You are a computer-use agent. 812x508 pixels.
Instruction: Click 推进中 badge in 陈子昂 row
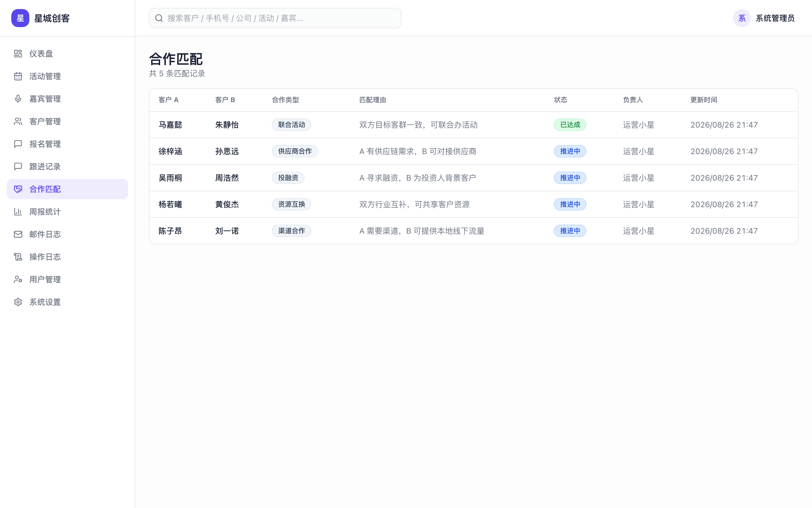[570, 231]
